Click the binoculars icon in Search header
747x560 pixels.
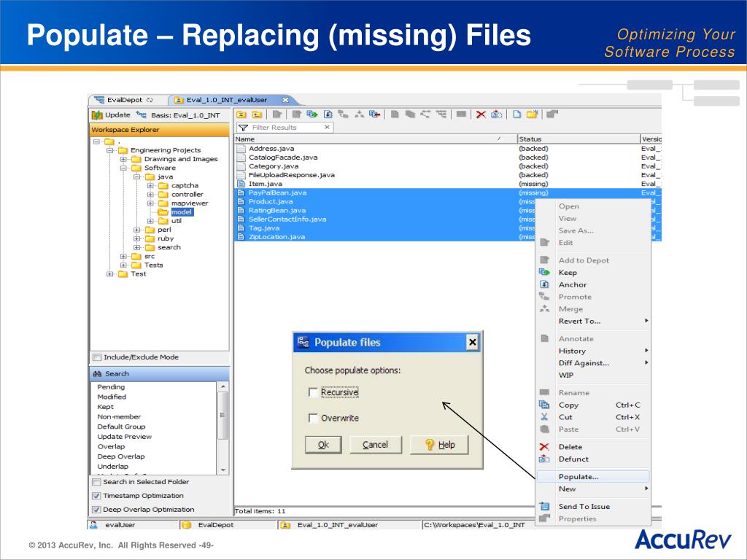98,374
